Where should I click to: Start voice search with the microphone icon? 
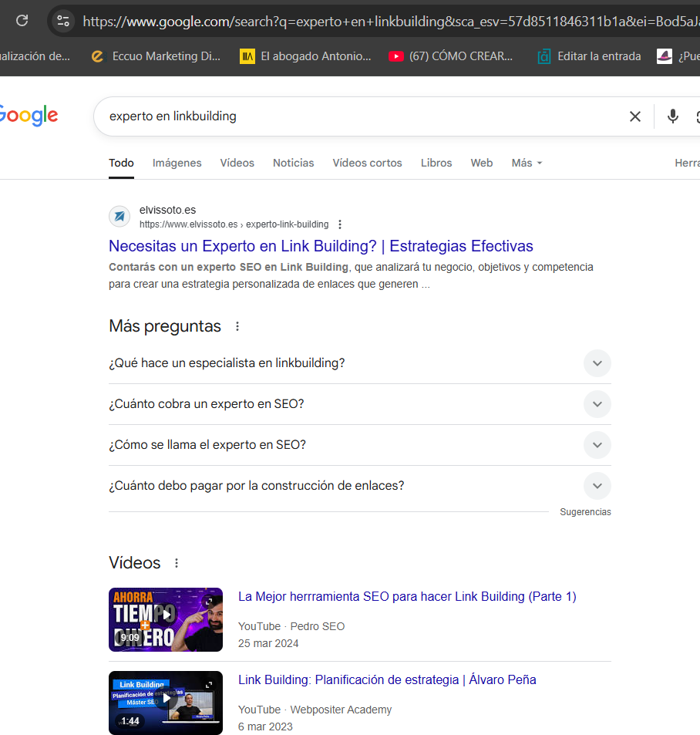(x=672, y=116)
